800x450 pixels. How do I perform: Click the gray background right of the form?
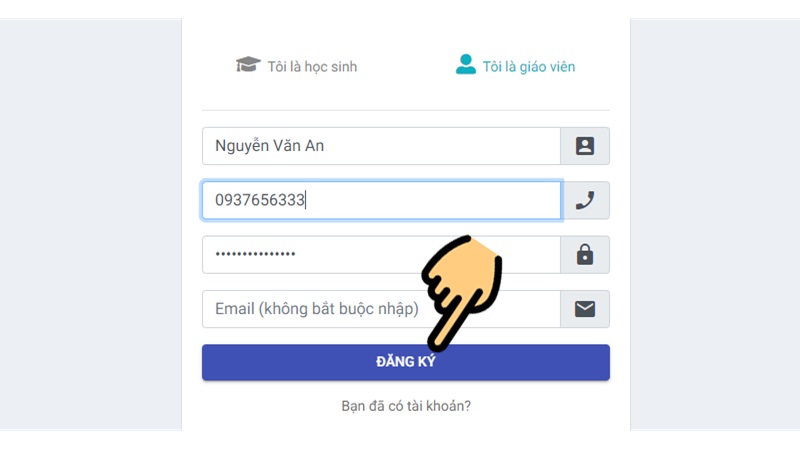click(x=715, y=224)
